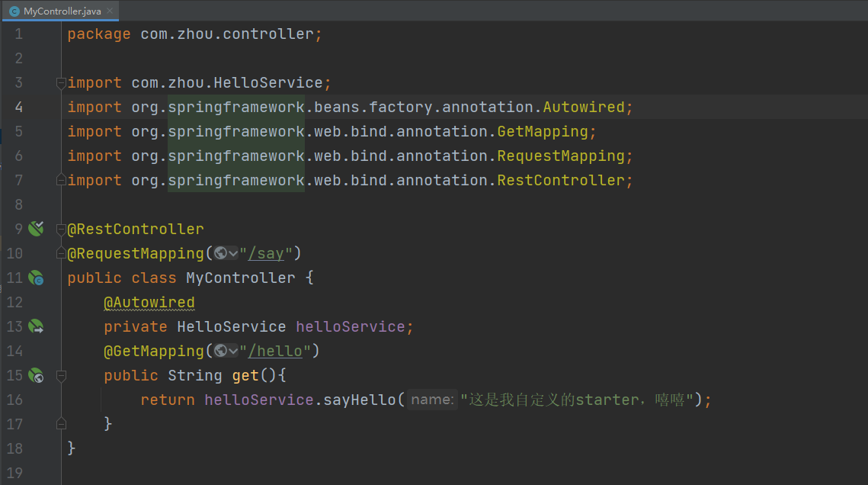Click line number 19 in the gutter

pos(15,473)
